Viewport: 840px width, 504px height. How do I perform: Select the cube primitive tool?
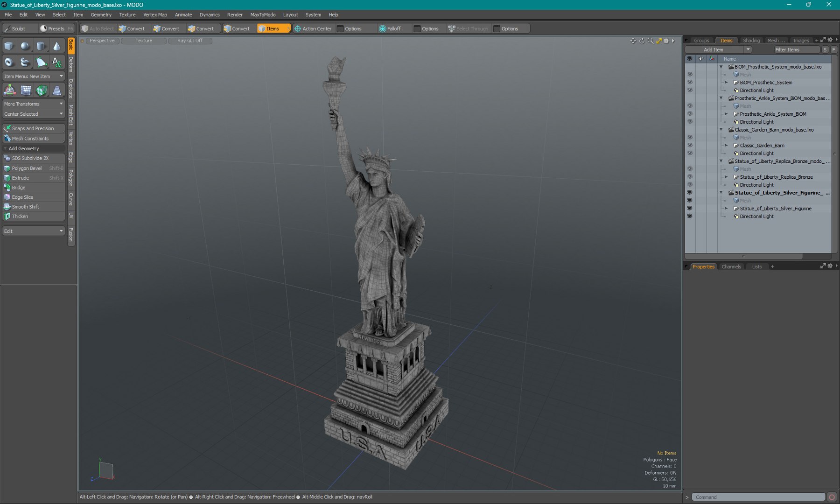[9, 46]
